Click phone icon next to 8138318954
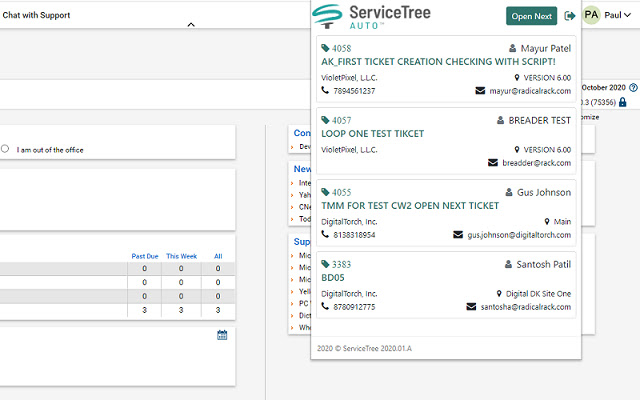 coord(325,234)
